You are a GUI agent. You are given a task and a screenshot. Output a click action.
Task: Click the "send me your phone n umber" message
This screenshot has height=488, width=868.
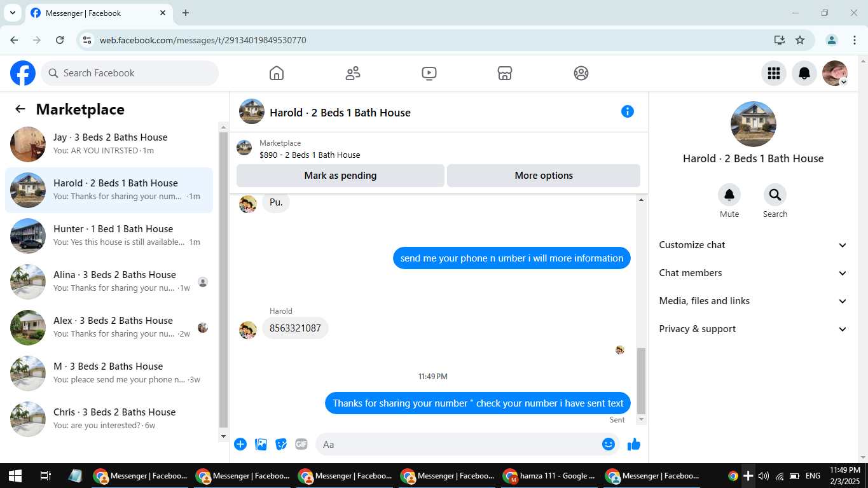tap(512, 258)
